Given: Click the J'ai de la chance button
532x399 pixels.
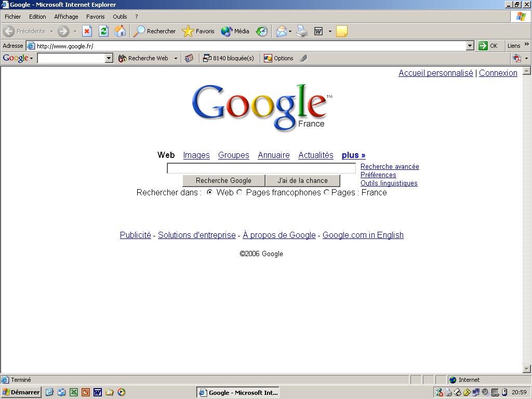Looking at the screenshot, I should click(303, 180).
